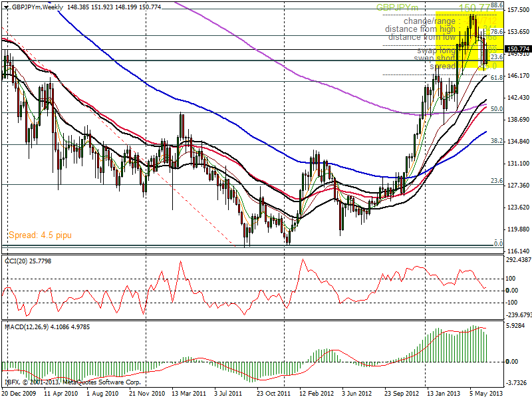Click the -3.7326 MACD scale value
Viewport: 532px width, 399px height.
516,383
